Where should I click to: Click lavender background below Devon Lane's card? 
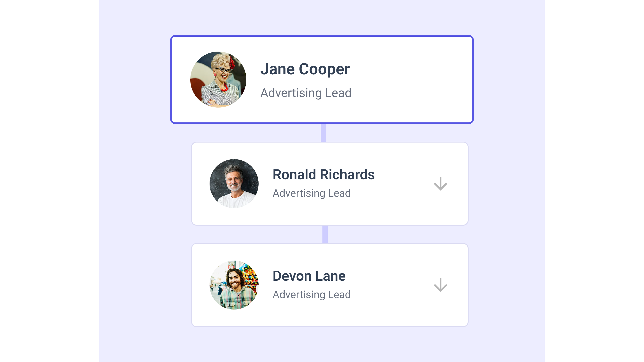[322, 345]
